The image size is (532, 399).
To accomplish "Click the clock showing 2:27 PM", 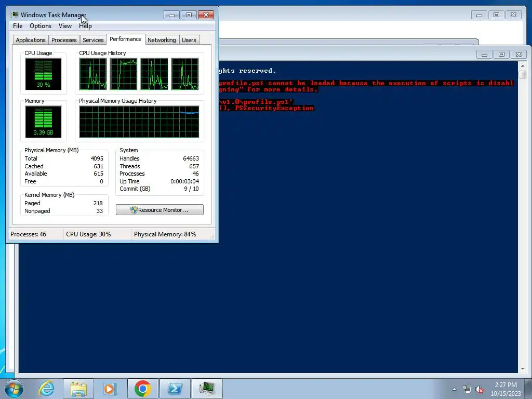I will (506, 385).
